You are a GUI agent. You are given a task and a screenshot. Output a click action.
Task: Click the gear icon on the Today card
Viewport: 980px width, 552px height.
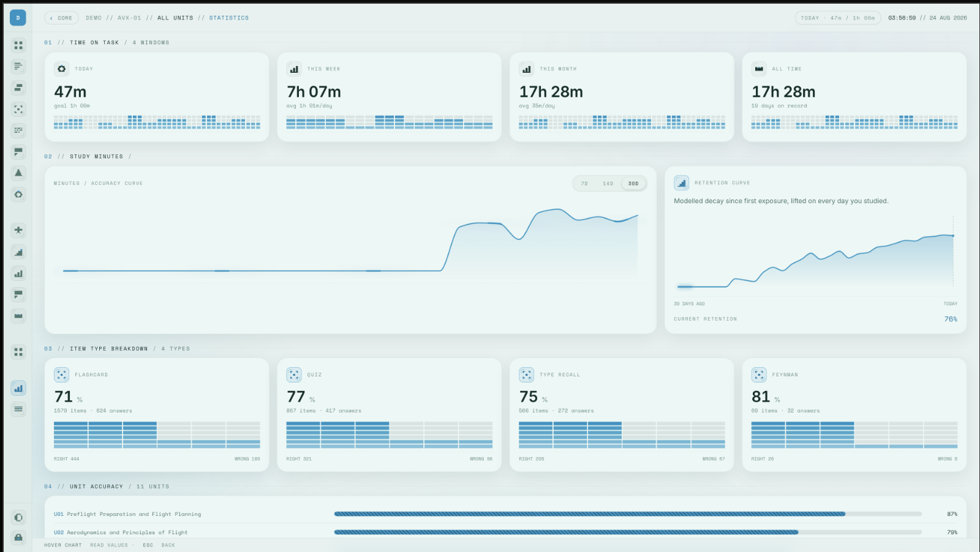(x=62, y=69)
